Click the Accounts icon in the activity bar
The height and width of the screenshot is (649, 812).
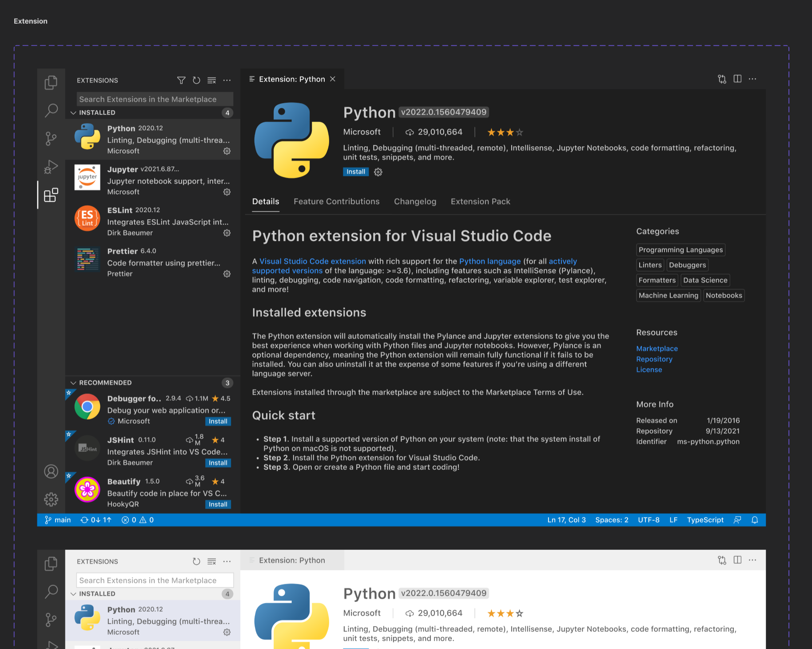point(51,472)
